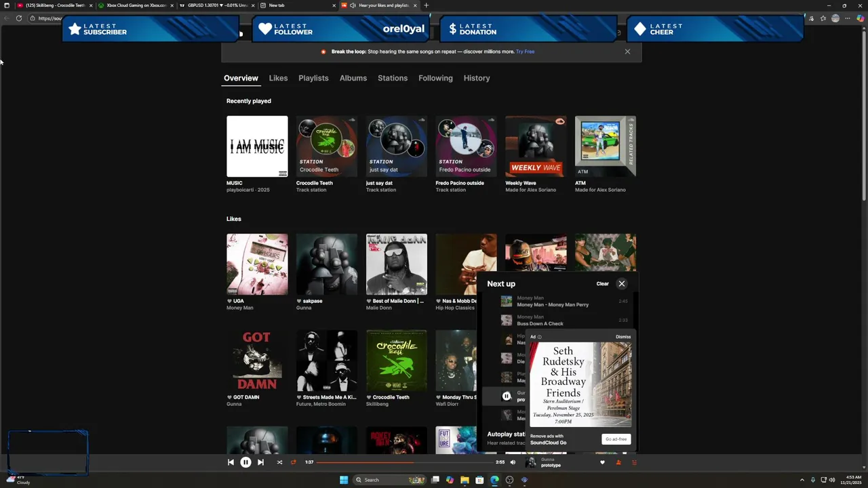
Task: Click the playboicarti - 2025 link
Action: click(x=248, y=190)
